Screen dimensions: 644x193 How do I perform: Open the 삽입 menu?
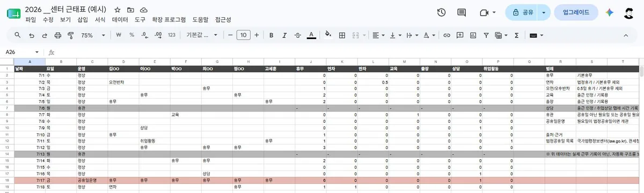[83, 19]
